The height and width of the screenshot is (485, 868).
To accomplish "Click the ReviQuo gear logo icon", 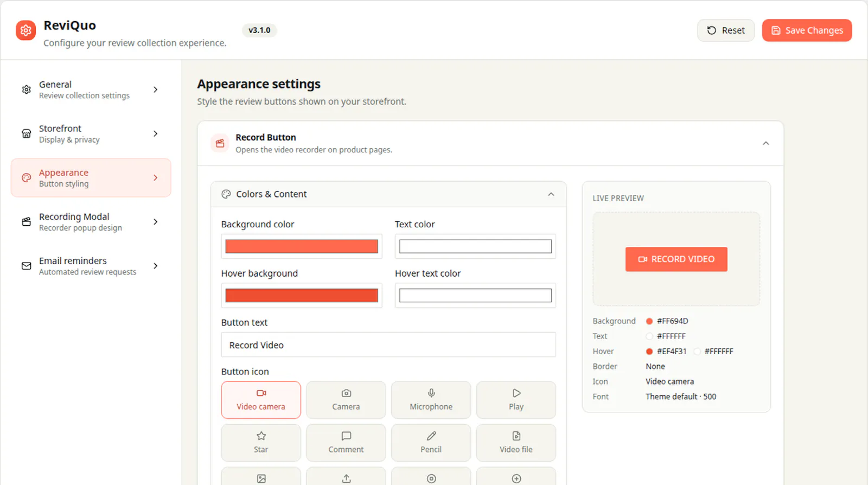I will (25, 30).
